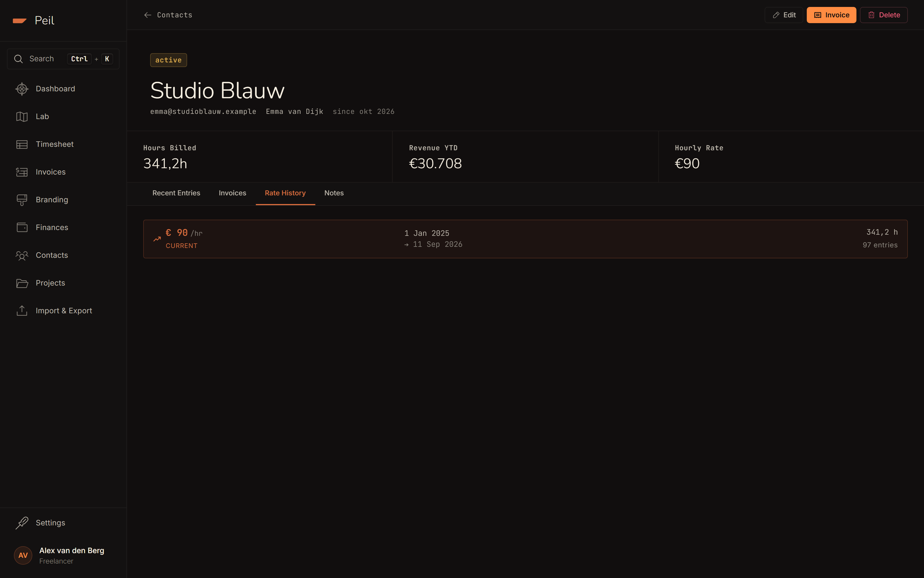924x578 pixels.
Task: Open the Invoices tab
Action: pos(232,193)
